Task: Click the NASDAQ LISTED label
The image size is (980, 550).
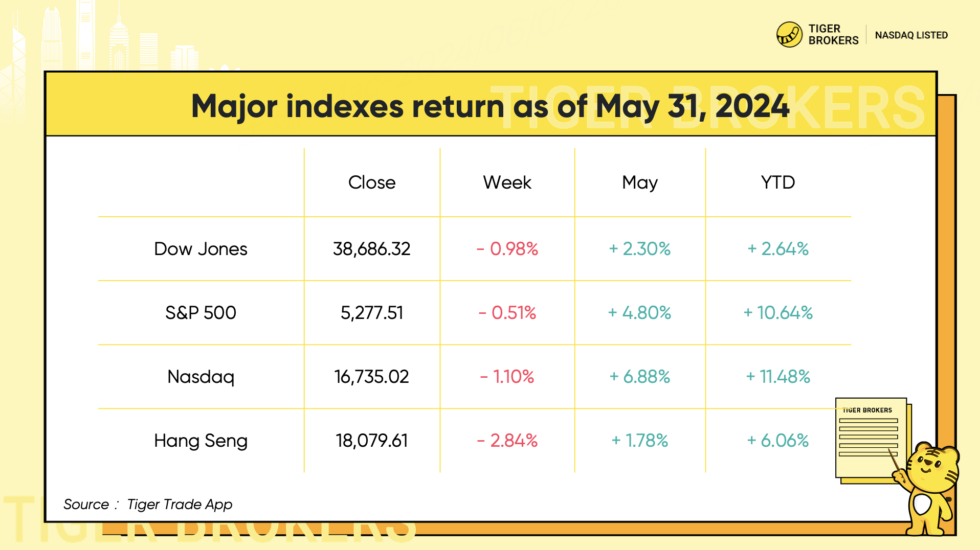Action: coord(911,35)
